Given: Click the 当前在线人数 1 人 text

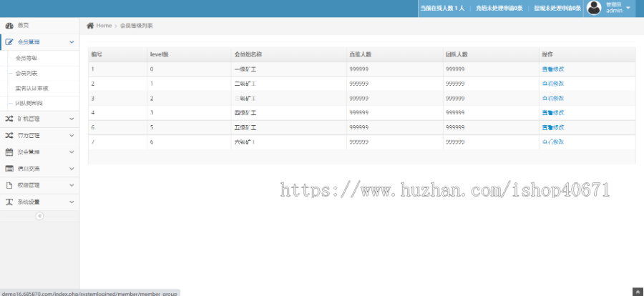Looking at the screenshot, I should pos(442,8).
